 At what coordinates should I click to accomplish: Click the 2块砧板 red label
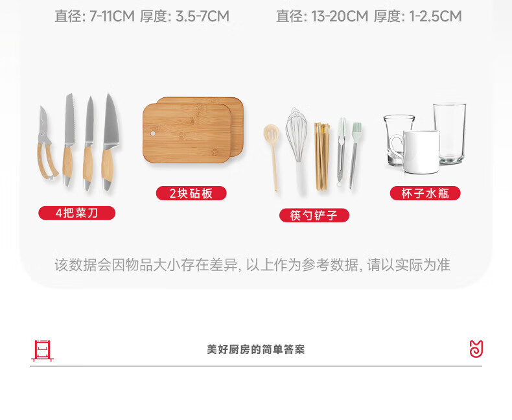pyautogui.click(x=191, y=193)
